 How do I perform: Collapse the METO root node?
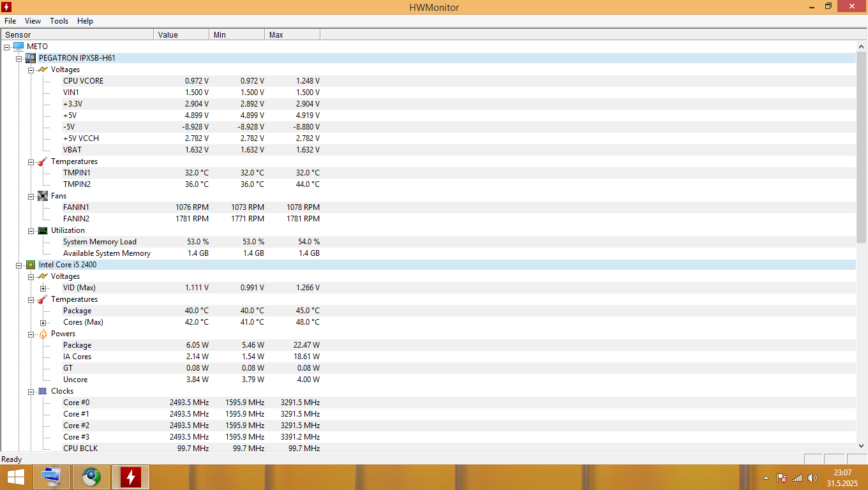tap(7, 47)
